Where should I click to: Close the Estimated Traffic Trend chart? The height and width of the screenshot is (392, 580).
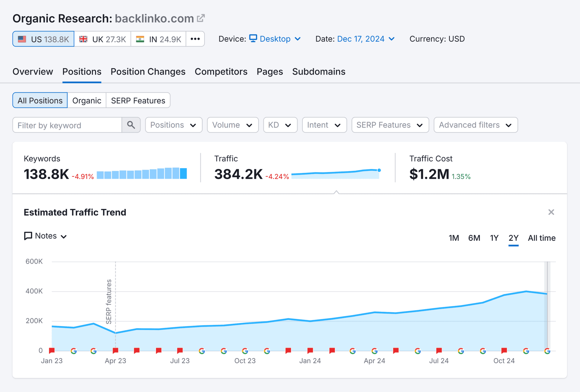pyautogui.click(x=551, y=212)
